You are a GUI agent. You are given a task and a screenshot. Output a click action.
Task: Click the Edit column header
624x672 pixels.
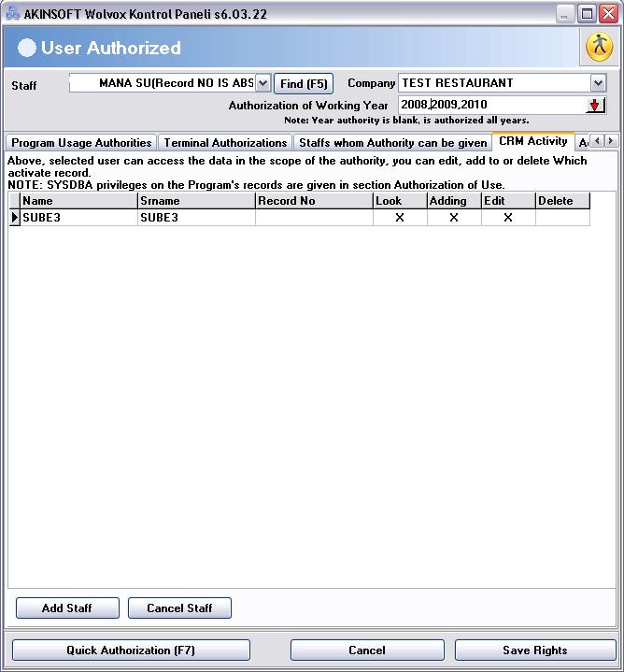tap(508, 201)
